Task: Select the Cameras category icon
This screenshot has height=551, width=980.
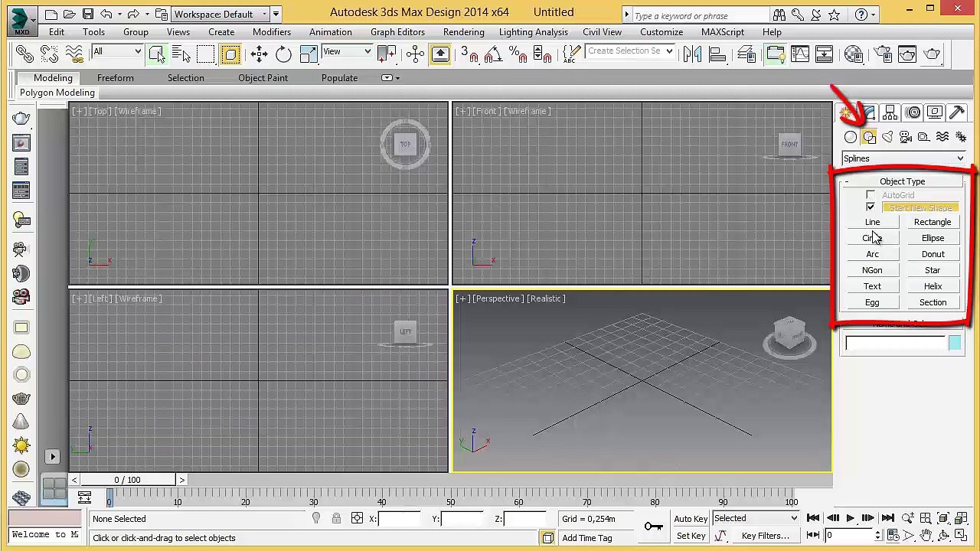Action: tap(906, 137)
